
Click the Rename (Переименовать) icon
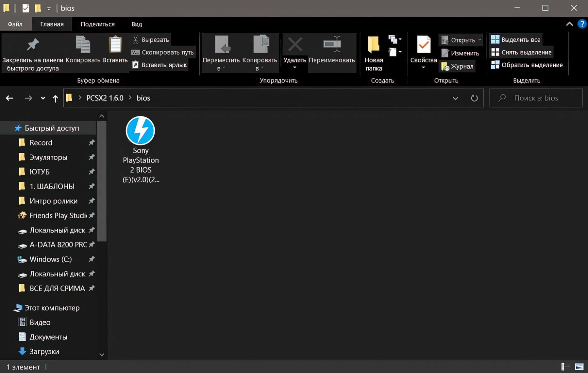click(x=332, y=44)
